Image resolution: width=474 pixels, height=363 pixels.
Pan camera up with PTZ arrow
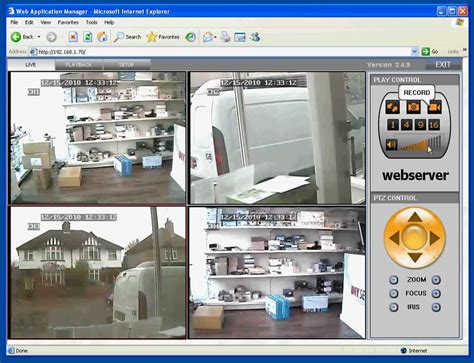click(415, 218)
